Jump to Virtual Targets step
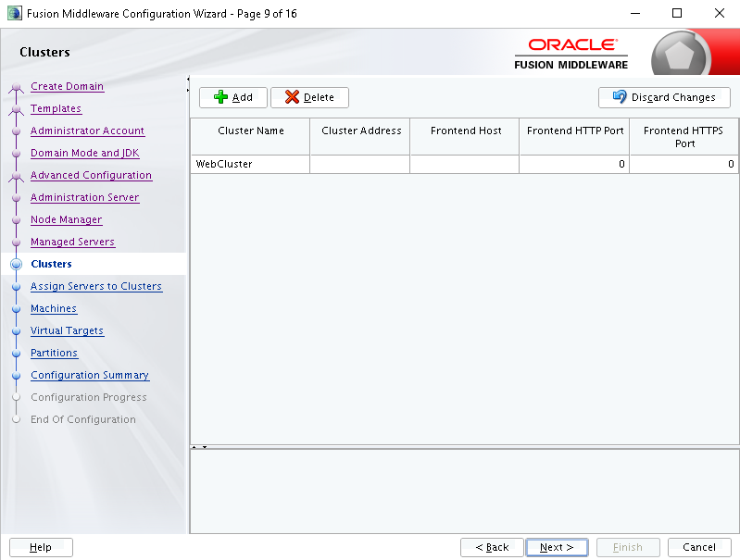The height and width of the screenshot is (560, 740). click(67, 330)
